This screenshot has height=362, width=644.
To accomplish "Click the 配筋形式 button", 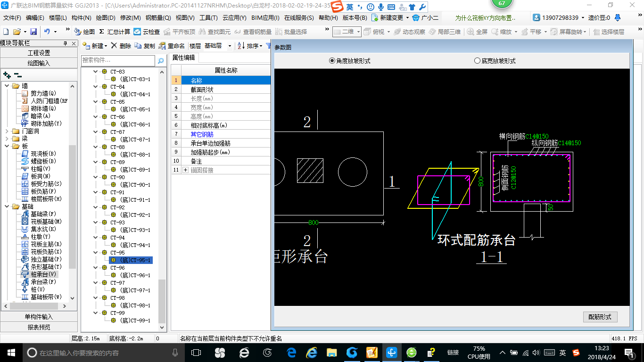I will pyautogui.click(x=600, y=317).
